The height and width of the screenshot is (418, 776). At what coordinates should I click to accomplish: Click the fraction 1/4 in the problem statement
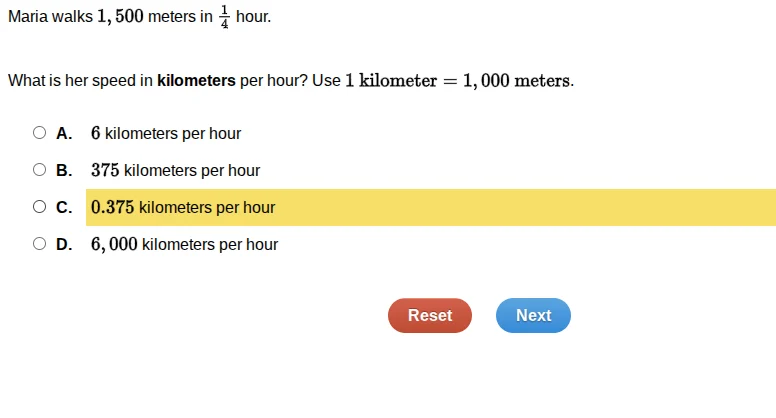coord(224,18)
